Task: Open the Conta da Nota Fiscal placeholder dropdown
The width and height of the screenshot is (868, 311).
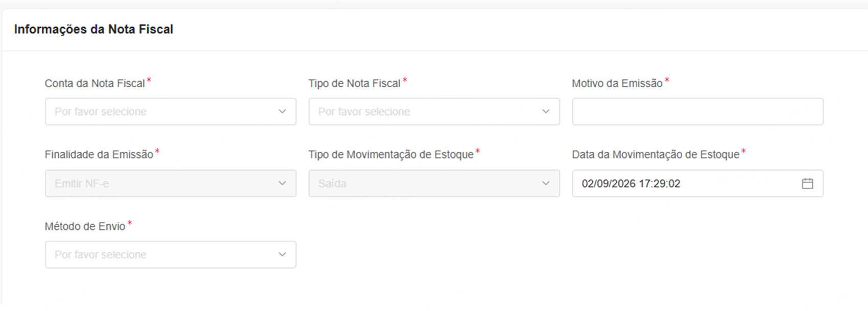Action: point(171,112)
